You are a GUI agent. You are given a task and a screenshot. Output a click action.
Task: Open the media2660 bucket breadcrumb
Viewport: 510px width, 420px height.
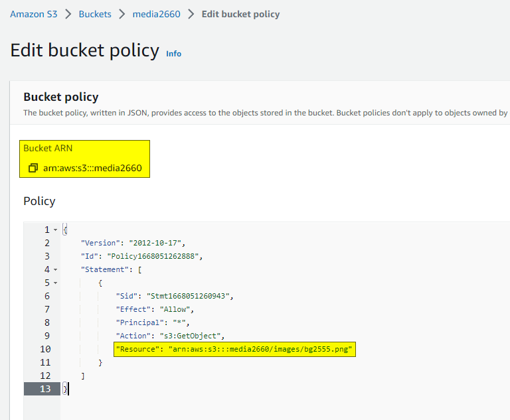click(x=157, y=15)
